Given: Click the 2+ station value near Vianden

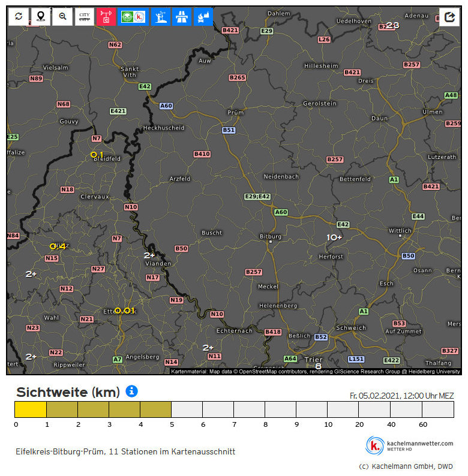Looking at the screenshot, I should (x=149, y=255).
